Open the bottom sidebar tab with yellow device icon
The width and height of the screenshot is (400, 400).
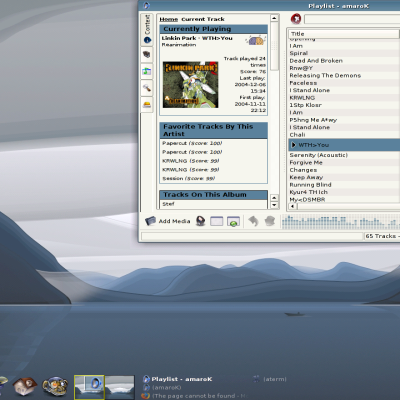coord(147,105)
